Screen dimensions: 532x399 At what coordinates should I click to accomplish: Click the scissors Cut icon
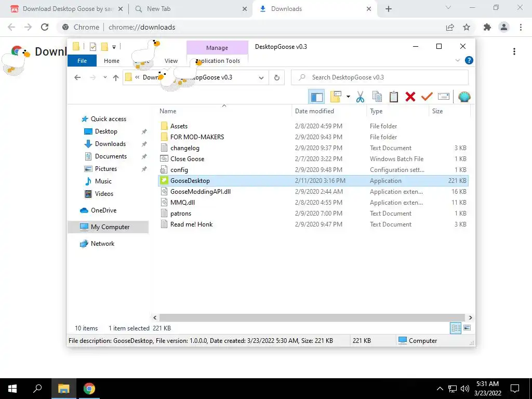[x=361, y=97]
